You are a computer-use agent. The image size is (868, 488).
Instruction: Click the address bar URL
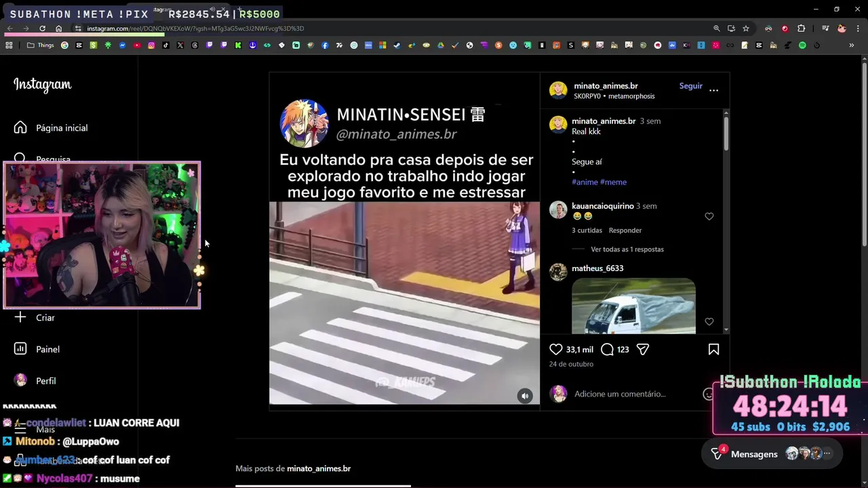[195, 28]
